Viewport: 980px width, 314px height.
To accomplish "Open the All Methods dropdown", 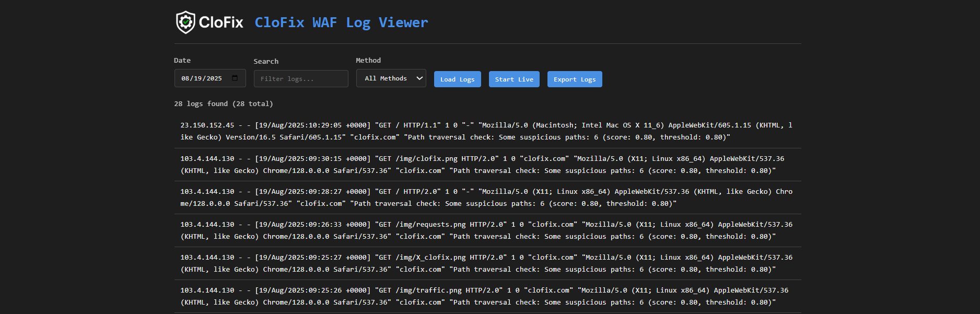I will click(x=391, y=78).
